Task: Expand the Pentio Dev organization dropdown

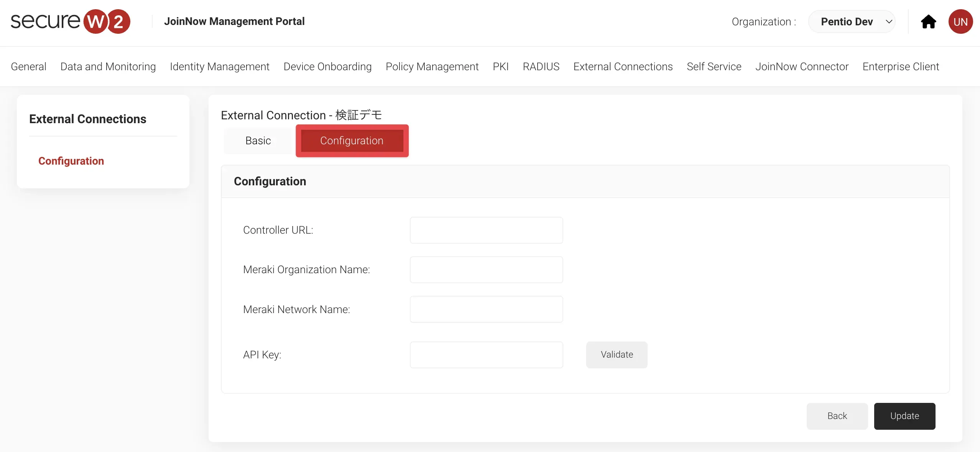Action: coord(852,22)
